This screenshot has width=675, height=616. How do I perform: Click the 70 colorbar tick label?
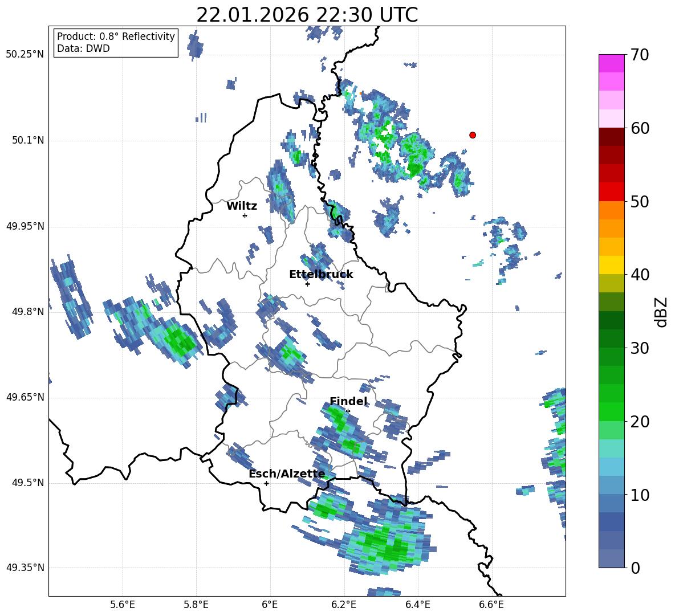(x=640, y=55)
